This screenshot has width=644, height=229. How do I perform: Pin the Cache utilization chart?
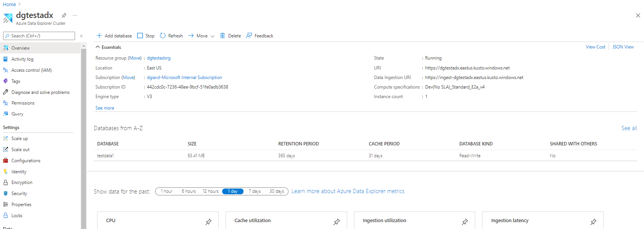click(336, 222)
